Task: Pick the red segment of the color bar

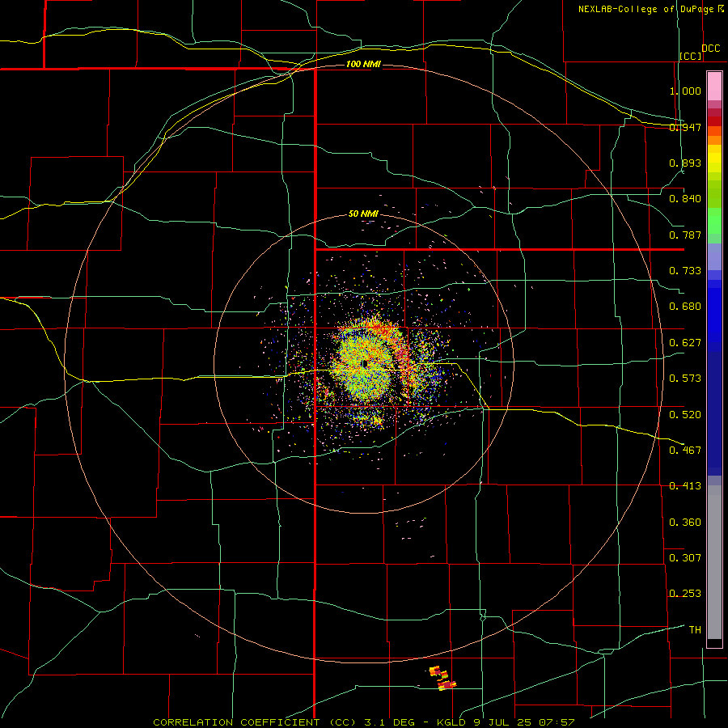Action: coord(714,121)
